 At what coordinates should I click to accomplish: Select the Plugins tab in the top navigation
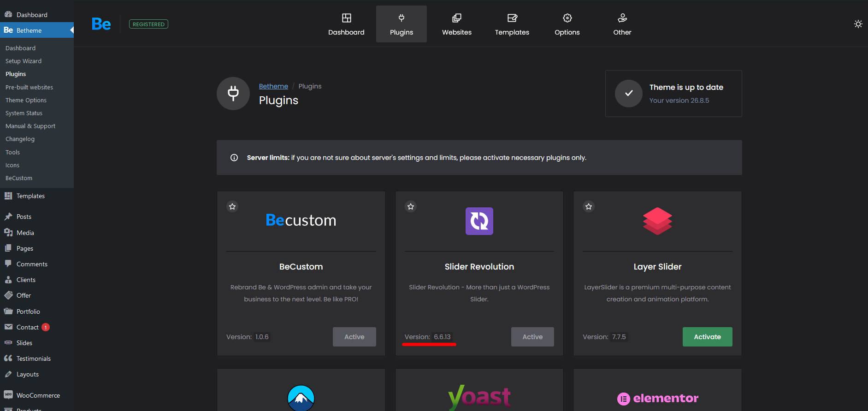(402, 24)
